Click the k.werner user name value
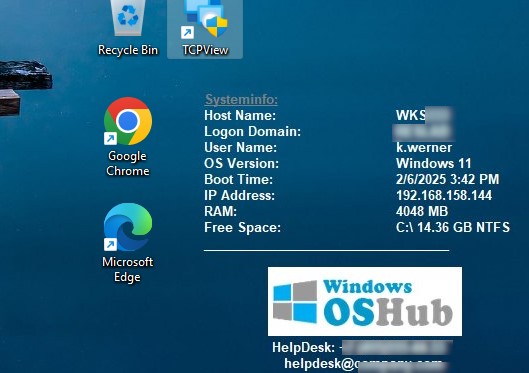Viewport: 529px width, 373px height. [x=424, y=147]
